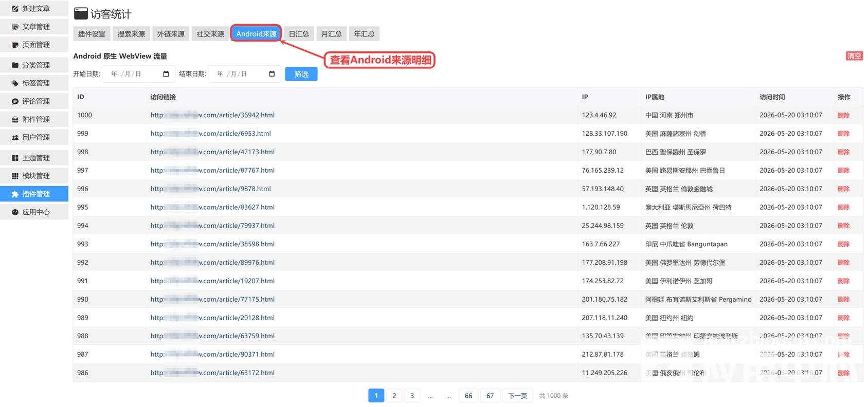Click the 新建文章 pencil icon in sidebar
The image size is (868, 407).
pyautogui.click(x=15, y=9)
